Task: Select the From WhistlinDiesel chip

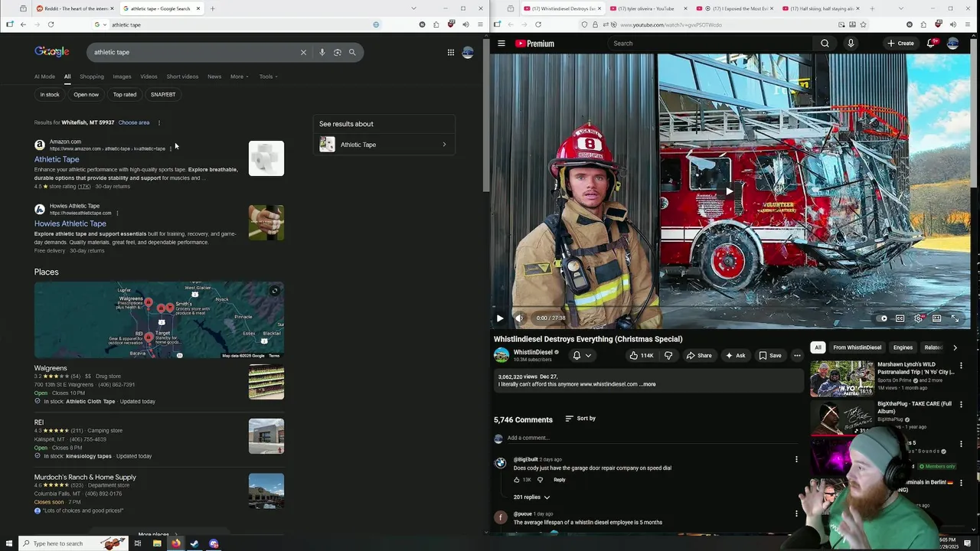Action: point(857,347)
